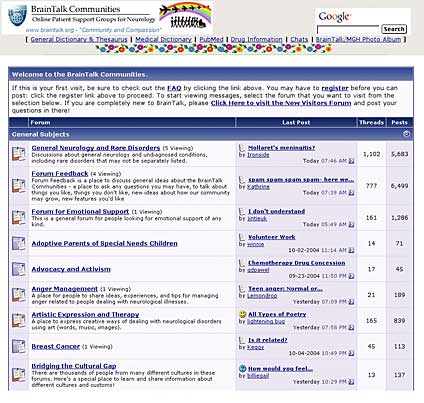View profile of user billiegail
The height and width of the screenshot is (403, 424).
pyautogui.click(x=258, y=376)
